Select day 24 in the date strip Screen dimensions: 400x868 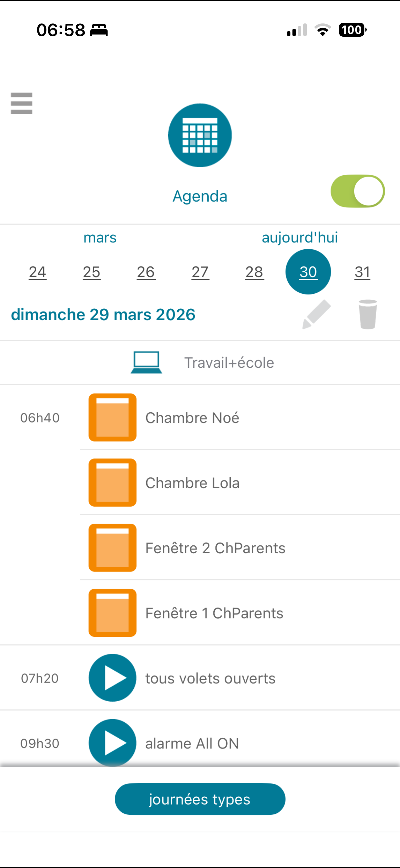[37, 272]
